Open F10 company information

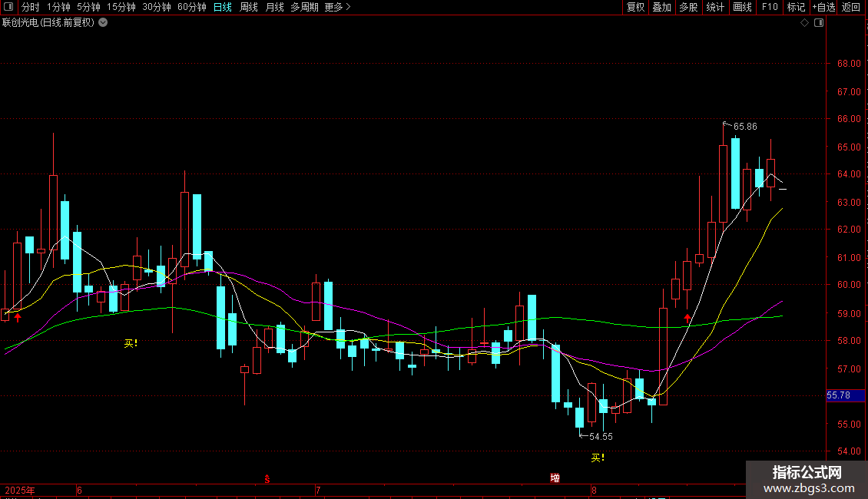pyautogui.click(x=770, y=7)
